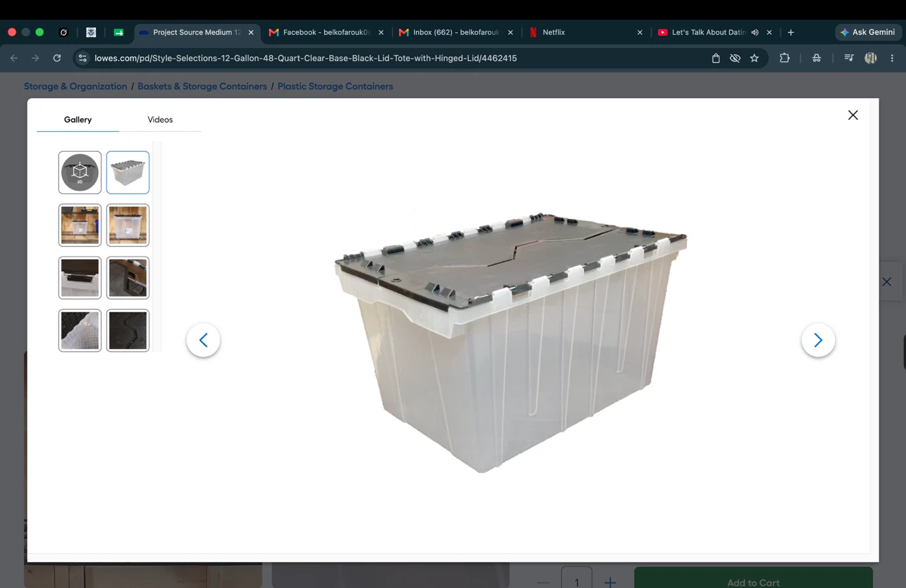This screenshot has height=588, width=906.
Task: Click the Ask Gemini button
Action: tap(868, 32)
